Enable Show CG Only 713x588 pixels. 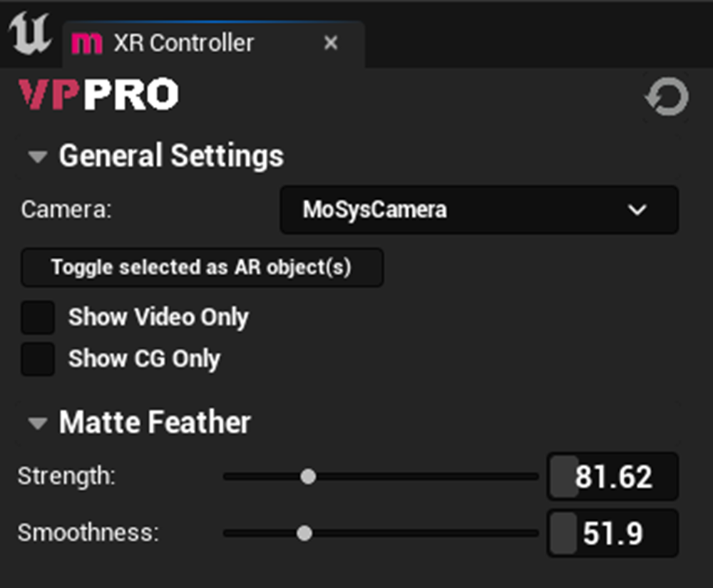(37, 359)
